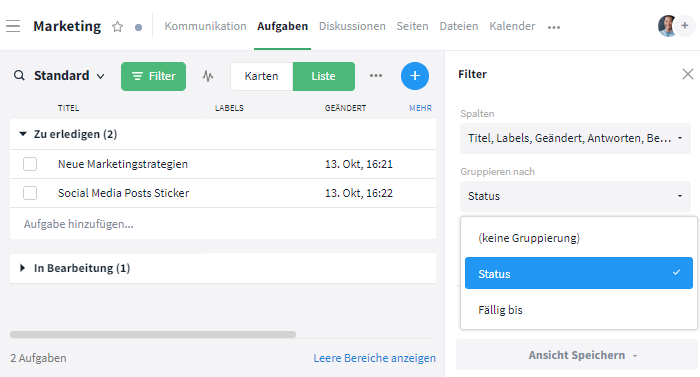Open the Seiten tab

pyautogui.click(x=412, y=26)
